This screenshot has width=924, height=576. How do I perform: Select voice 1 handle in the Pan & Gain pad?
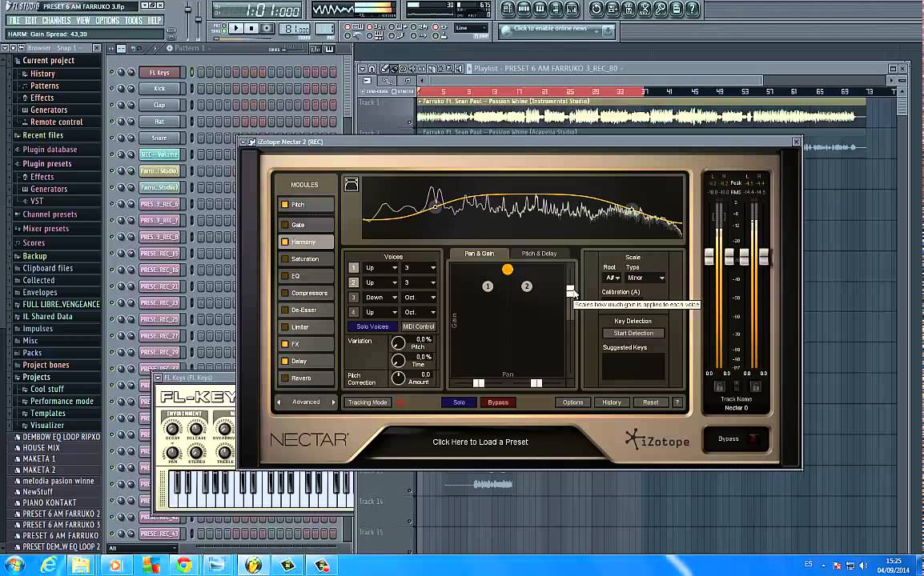click(488, 286)
